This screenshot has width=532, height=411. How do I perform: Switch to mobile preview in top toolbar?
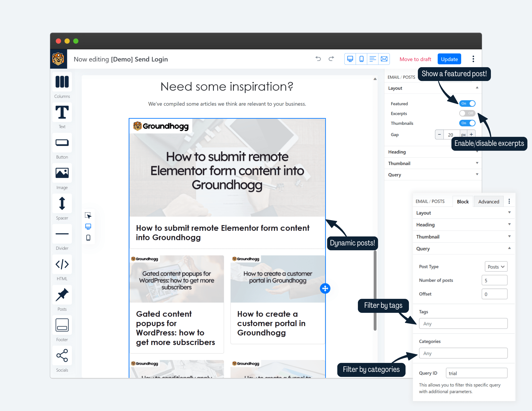[x=362, y=59]
